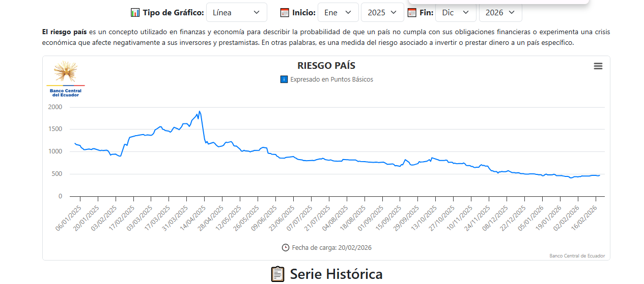
Task: Expand the Inicio month dropdown showing Ene
Action: tap(338, 12)
